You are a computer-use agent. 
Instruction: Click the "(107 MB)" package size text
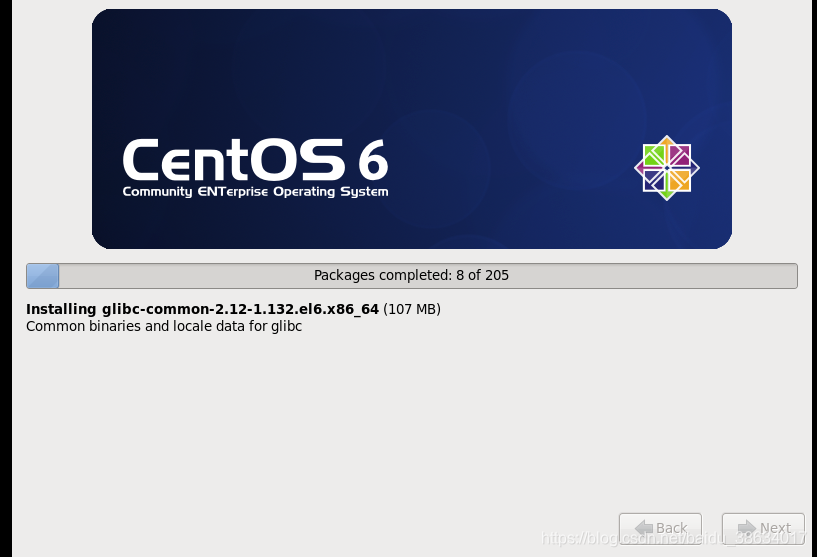click(x=412, y=309)
